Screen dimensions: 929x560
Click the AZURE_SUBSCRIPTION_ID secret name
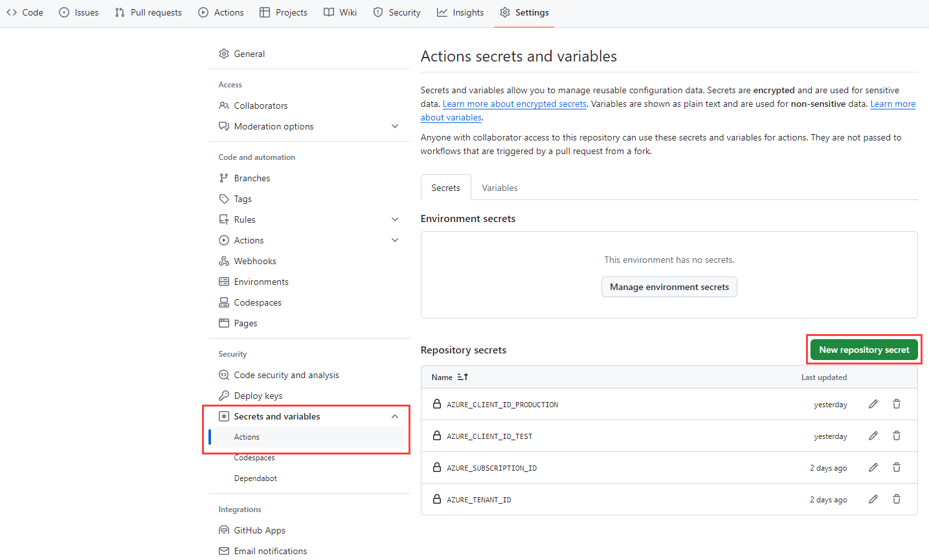[491, 467]
